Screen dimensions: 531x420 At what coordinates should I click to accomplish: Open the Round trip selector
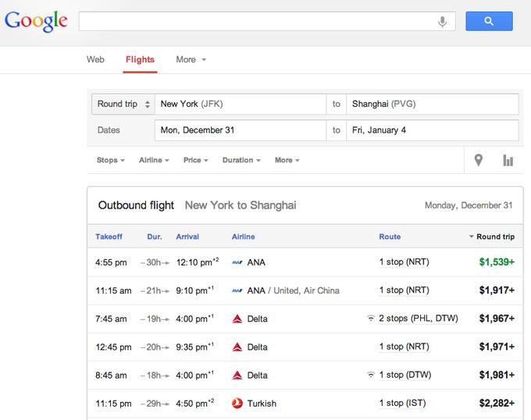123,104
